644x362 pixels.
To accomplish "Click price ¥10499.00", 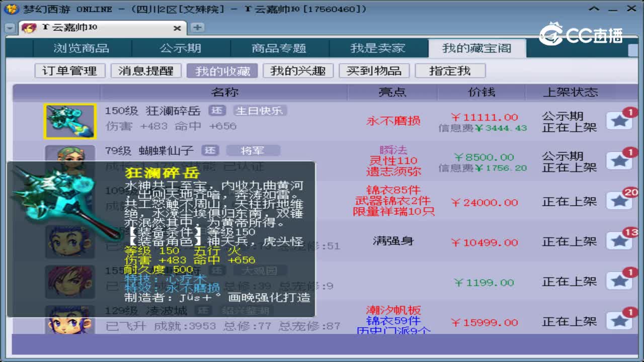I will coord(485,243).
